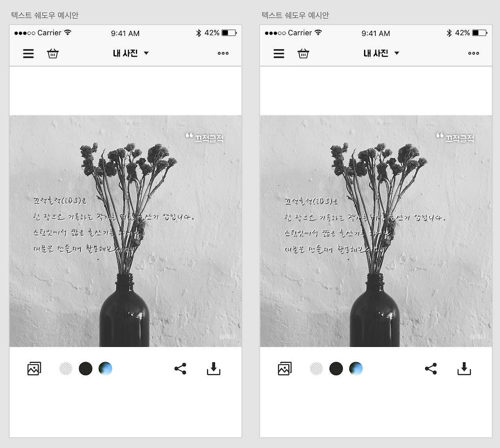Screen dimensions: 500x448
Task: Select the transparent checkered swatch in left mockup
Action: tap(66, 368)
